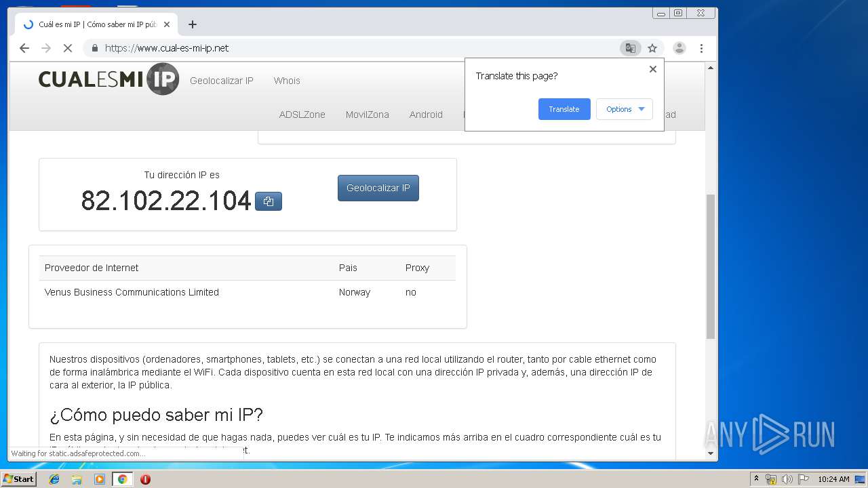Open the Windows Start menu
This screenshot has height=488, width=868.
click(19, 479)
